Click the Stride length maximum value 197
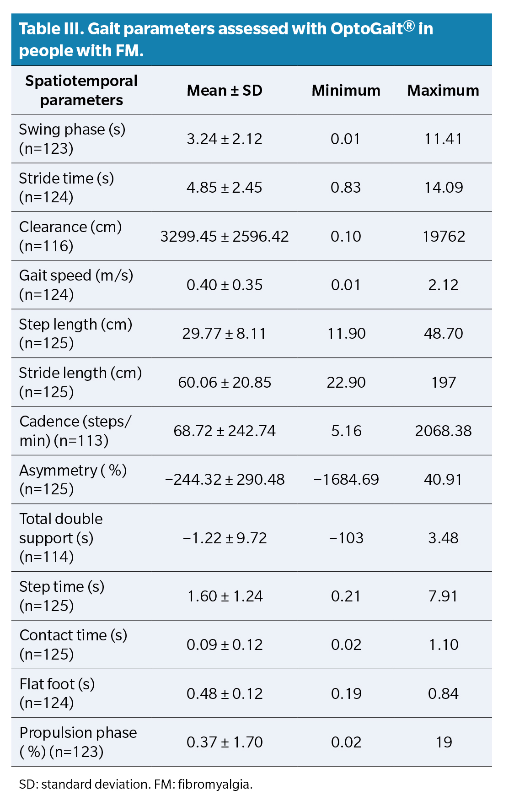Image resolution: width=514 pixels, height=812 pixels. coord(444,382)
